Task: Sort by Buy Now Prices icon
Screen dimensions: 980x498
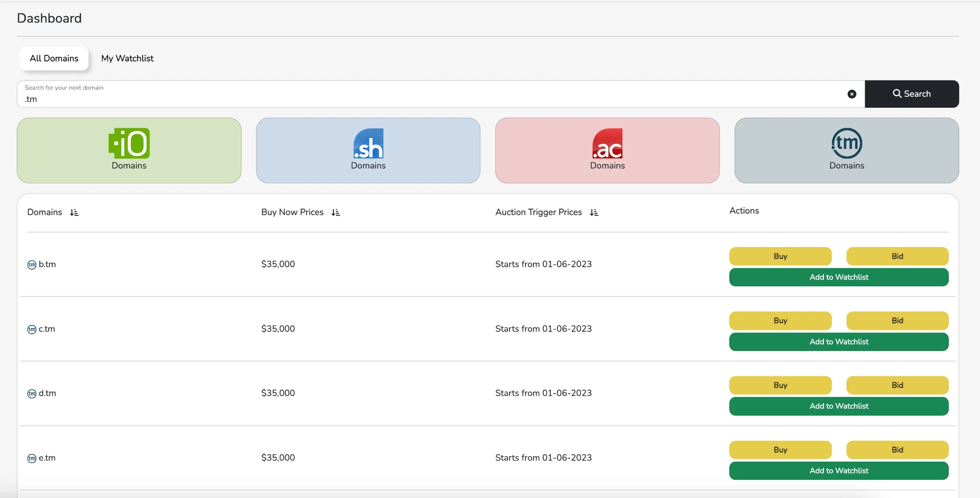Action: click(x=336, y=213)
